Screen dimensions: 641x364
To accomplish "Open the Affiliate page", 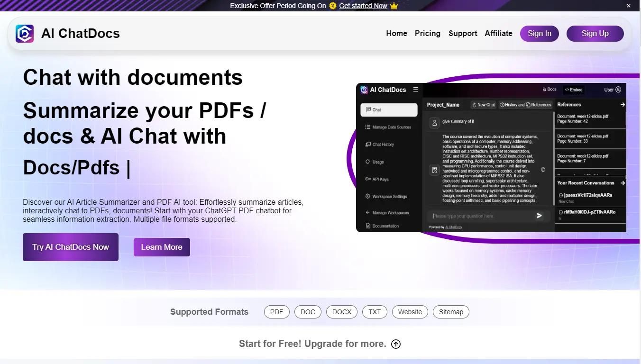I will (498, 33).
